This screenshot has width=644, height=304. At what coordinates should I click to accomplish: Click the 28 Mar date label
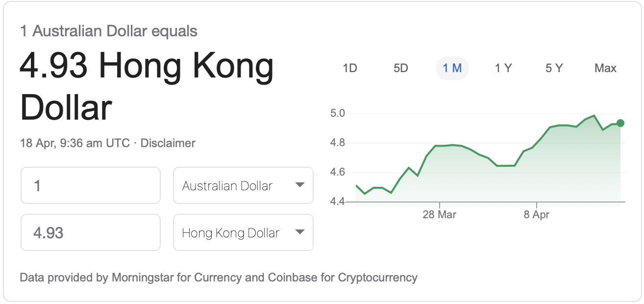pyautogui.click(x=440, y=215)
